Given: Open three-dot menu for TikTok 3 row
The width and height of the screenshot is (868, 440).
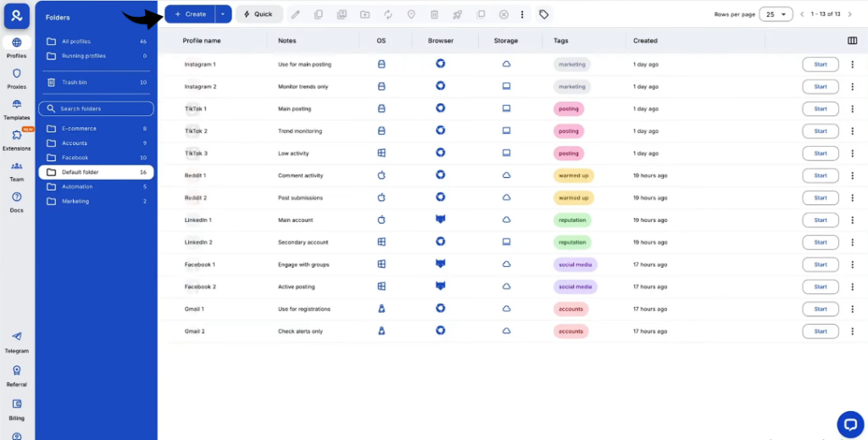Looking at the screenshot, I should pyautogui.click(x=853, y=153).
